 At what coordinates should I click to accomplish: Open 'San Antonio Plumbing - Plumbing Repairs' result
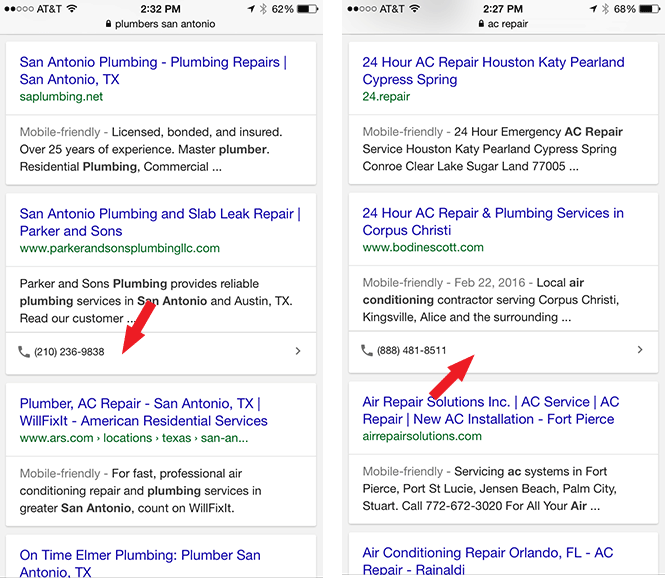click(x=154, y=71)
